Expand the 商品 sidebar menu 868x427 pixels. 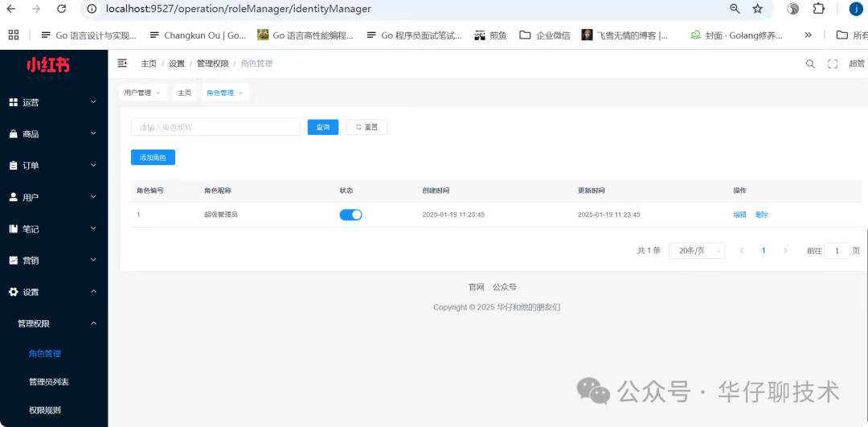[54, 134]
